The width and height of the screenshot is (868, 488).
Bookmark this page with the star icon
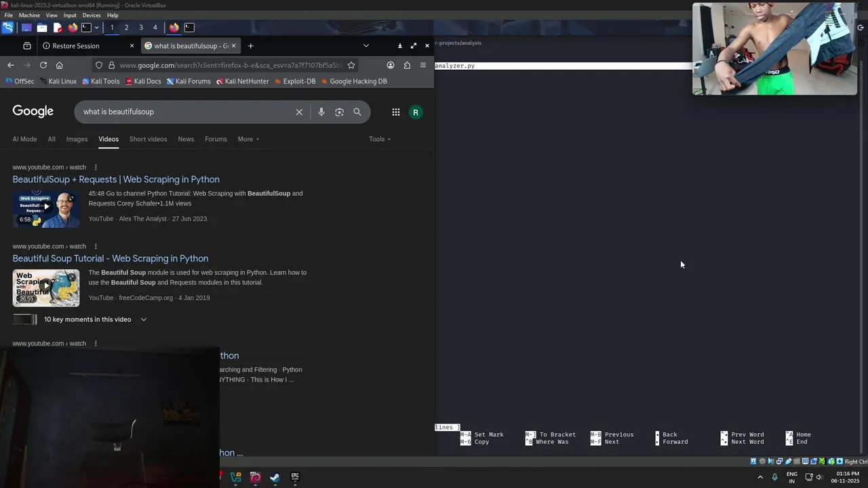351,65
